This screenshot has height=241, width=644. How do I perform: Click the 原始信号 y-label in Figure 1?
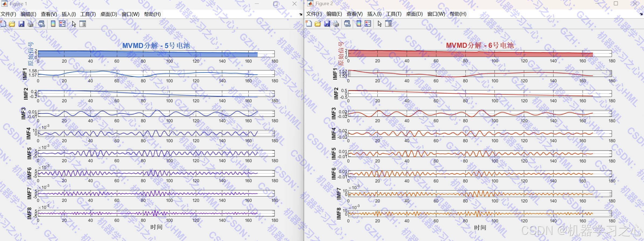[31, 54]
